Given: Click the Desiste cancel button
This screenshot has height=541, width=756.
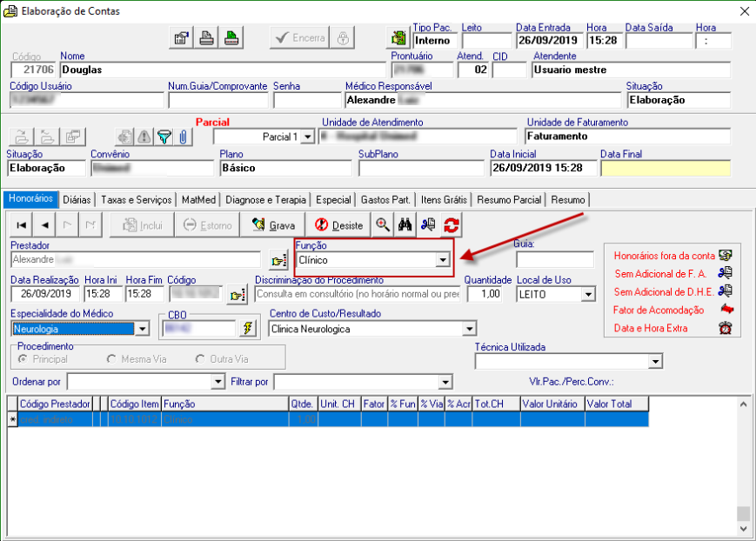Looking at the screenshot, I should (338, 224).
